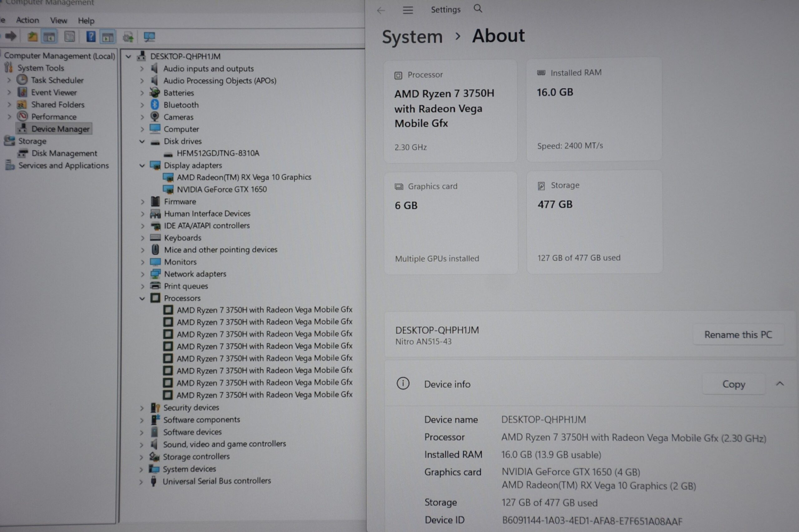Click the Task Scheduler clock icon
The height and width of the screenshot is (532, 799).
(22, 80)
